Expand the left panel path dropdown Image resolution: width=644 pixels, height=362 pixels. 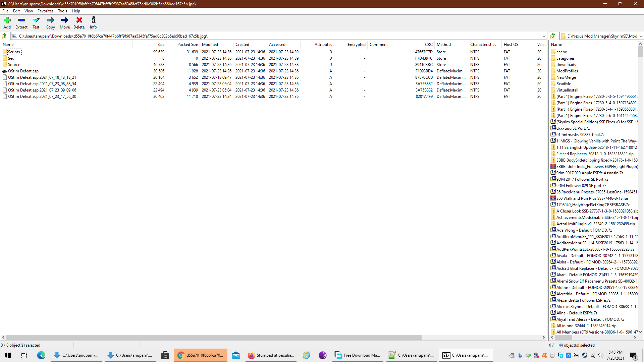point(544,36)
